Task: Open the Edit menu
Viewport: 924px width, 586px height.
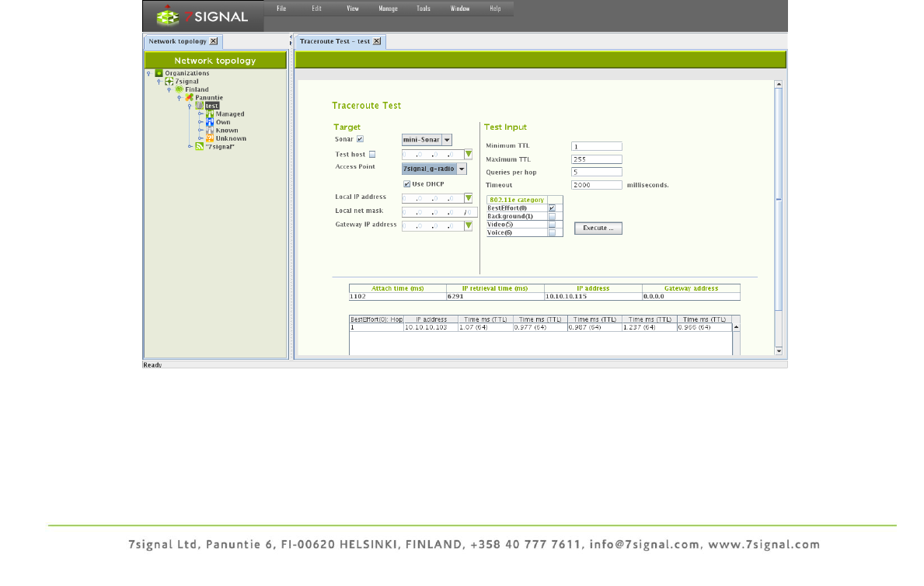Action: (317, 9)
